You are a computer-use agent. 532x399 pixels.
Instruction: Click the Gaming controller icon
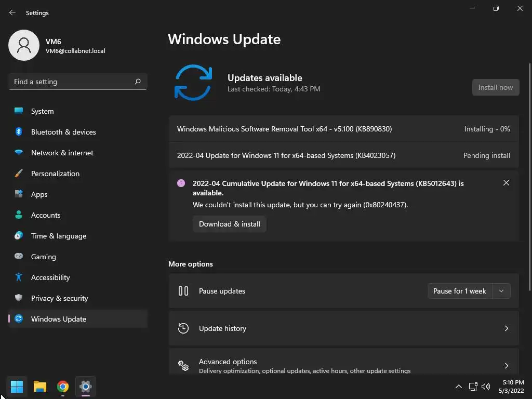click(x=19, y=256)
